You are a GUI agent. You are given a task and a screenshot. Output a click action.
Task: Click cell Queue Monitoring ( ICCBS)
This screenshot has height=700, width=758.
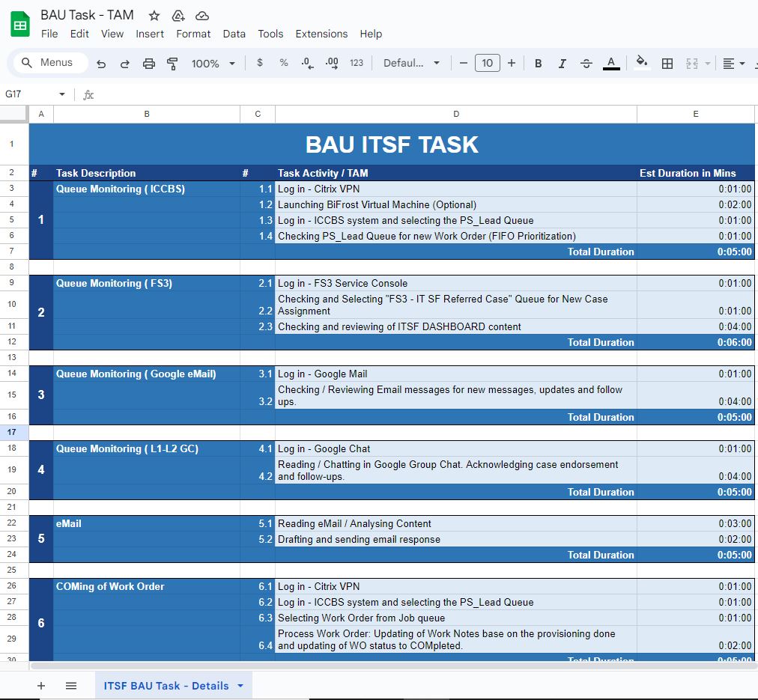tap(147, 189)
